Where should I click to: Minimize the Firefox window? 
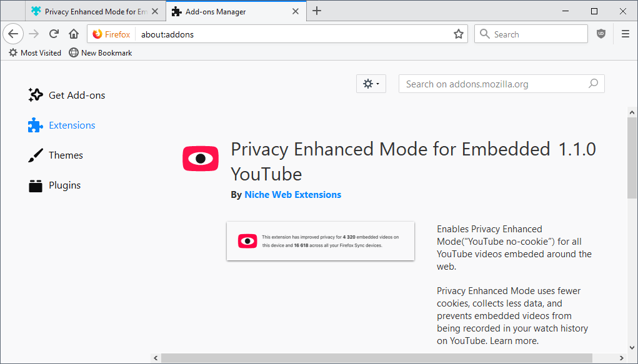[x=565, y=11]
